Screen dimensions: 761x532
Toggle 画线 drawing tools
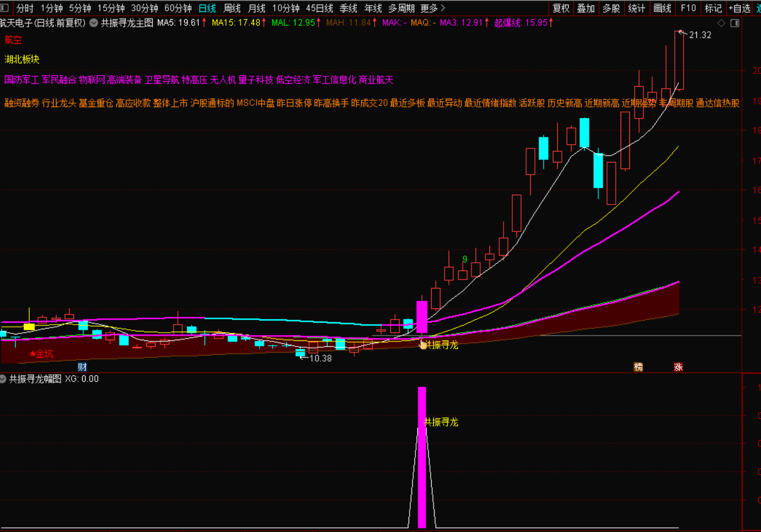[x=663, y=8]
